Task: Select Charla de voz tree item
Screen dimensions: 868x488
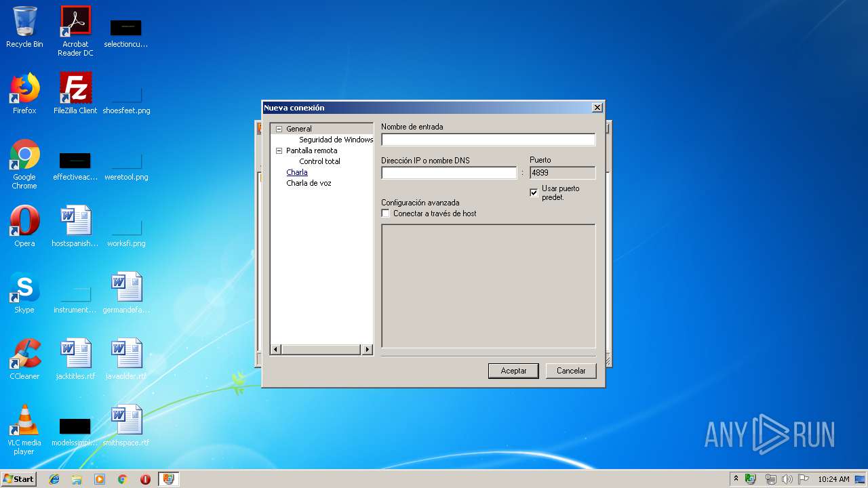Action: pos(309,183)
